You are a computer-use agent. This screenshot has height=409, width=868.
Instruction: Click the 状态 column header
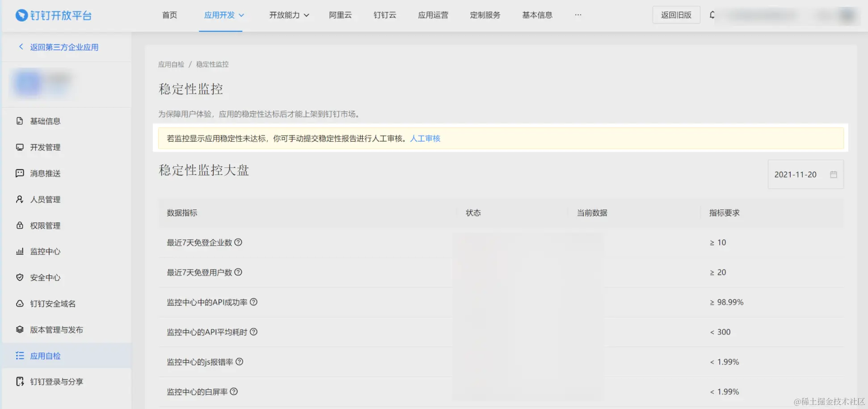coord(473,213)
